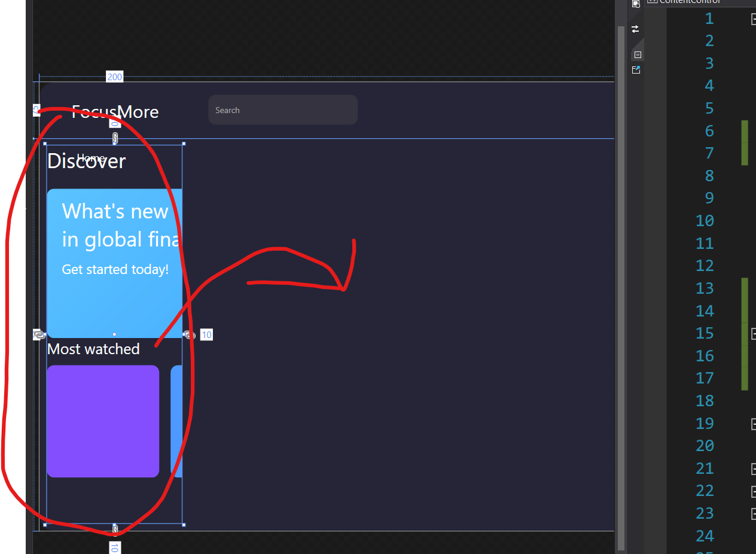Select the XAML pane icon on the splitter
Image resolution: width=756 pixels, height=554 pixels.
pyautogui.click(x=638, y=54)
